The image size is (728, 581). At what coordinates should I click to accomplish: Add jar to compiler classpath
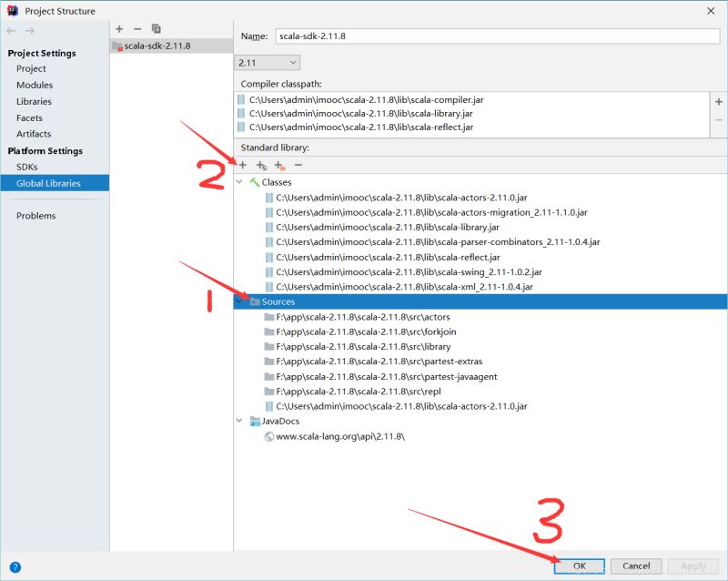719,102
